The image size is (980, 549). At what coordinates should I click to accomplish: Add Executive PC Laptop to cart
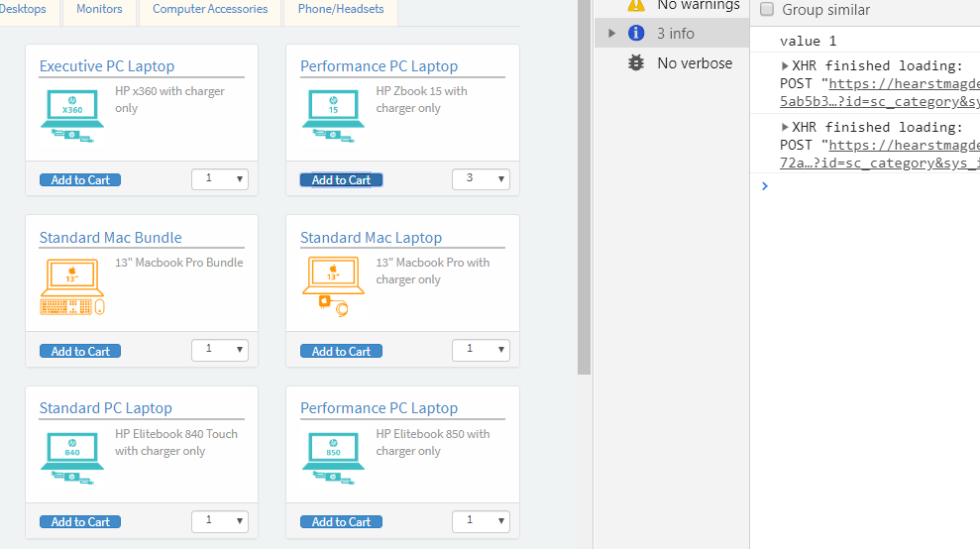pyautogui.click(x=80, y=180)
